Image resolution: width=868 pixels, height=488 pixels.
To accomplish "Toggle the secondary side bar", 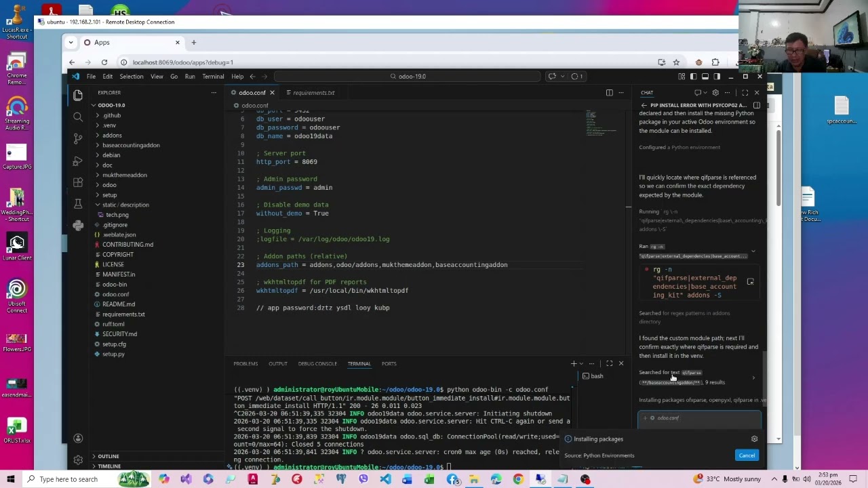I will click(717, 77).
